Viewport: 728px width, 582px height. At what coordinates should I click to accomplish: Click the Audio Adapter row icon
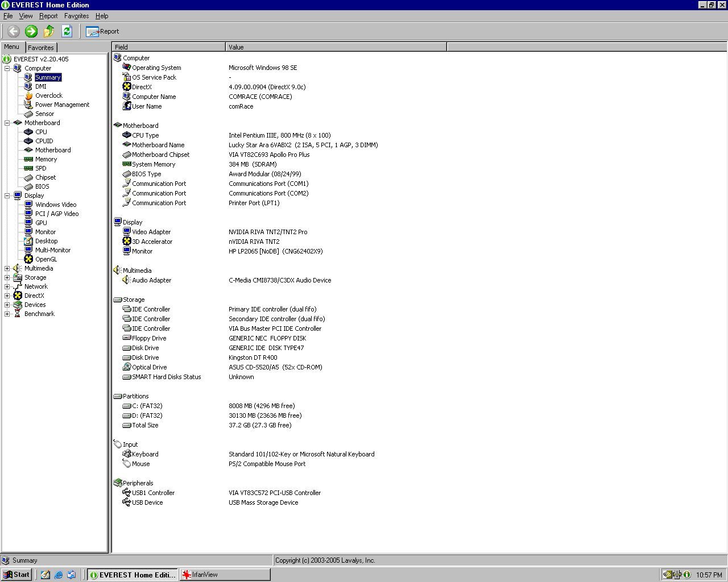click(127, 280)
